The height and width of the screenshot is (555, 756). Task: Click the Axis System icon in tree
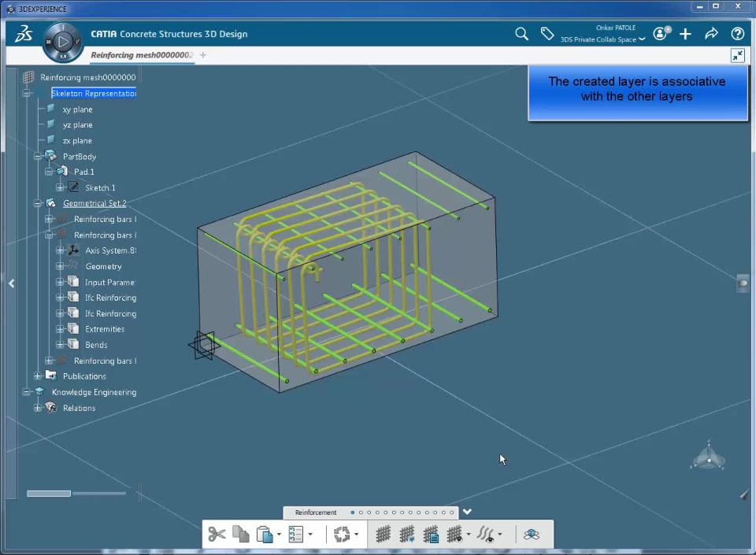coord(73,250)
